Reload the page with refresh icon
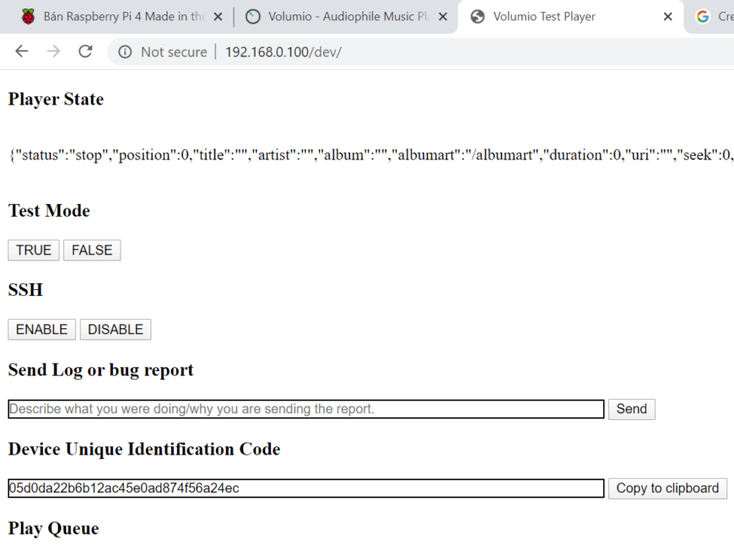 coord(85,51)
